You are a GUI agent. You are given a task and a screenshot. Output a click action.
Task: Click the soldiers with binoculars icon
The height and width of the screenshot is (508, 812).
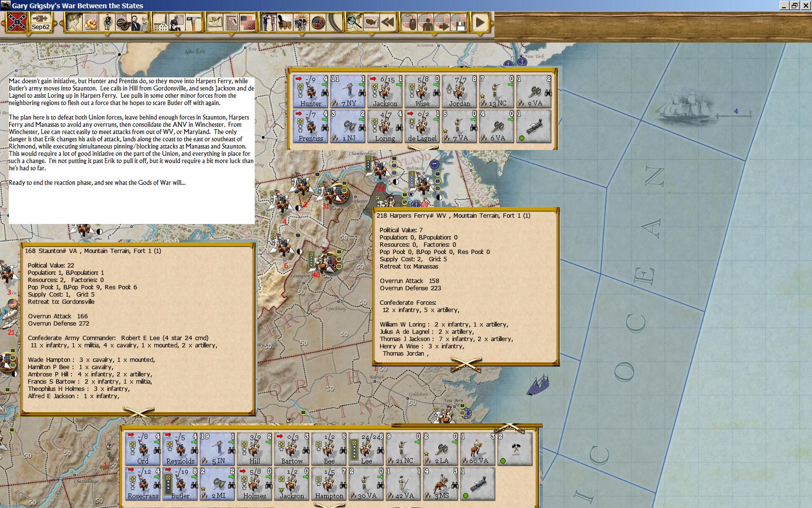pyautogui.click(x=269, y=22)
